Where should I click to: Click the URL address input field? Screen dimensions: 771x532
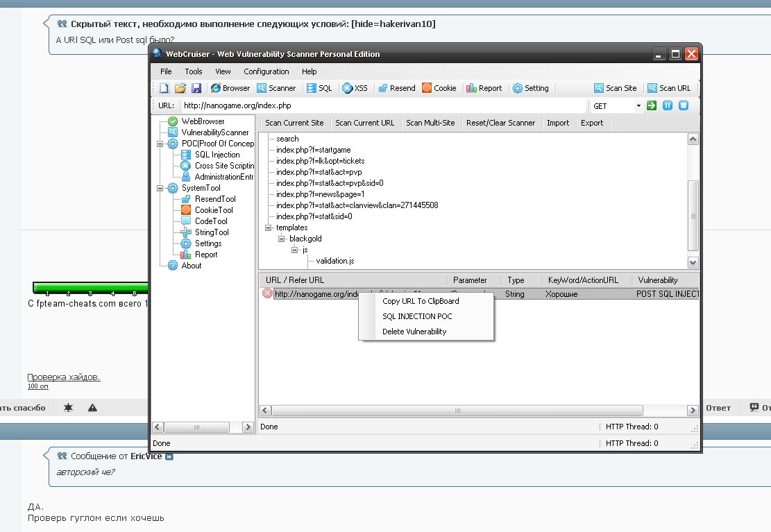click(x=382, y=105)
